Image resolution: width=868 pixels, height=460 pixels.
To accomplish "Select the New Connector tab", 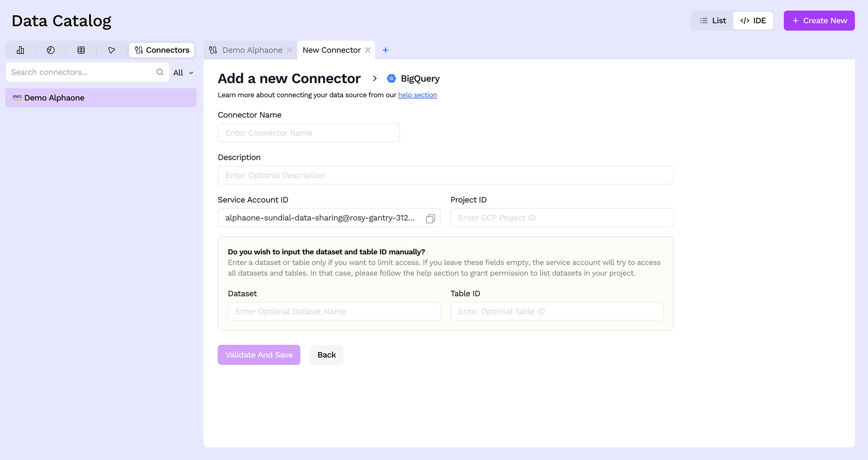I will [x=331, y=50].
